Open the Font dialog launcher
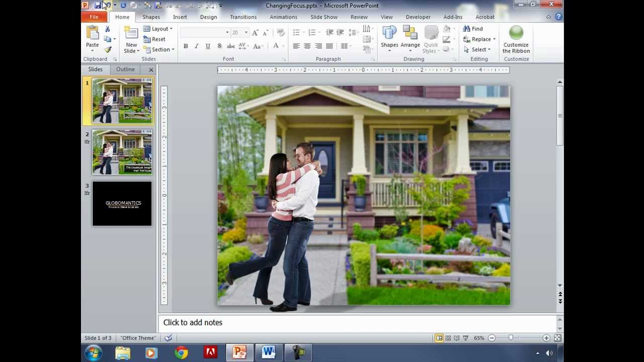644x362 pixels. pyautogui.click(x=284, y=59)
